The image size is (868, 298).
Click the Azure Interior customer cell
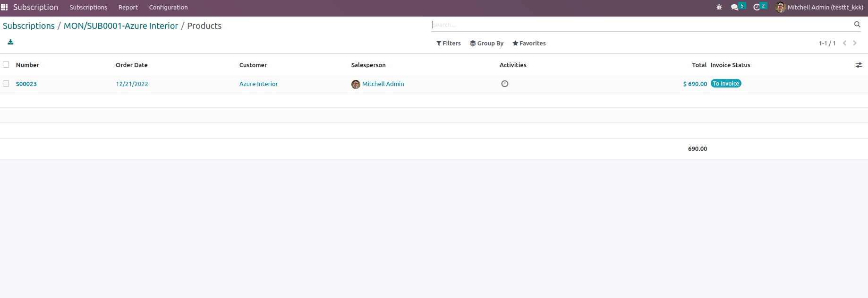click(x=258, y=84)
